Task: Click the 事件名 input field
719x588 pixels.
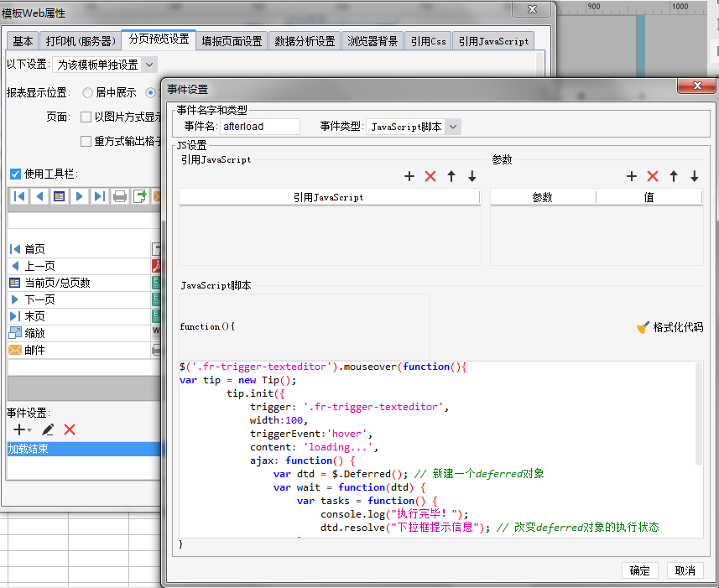Action: 260,127
